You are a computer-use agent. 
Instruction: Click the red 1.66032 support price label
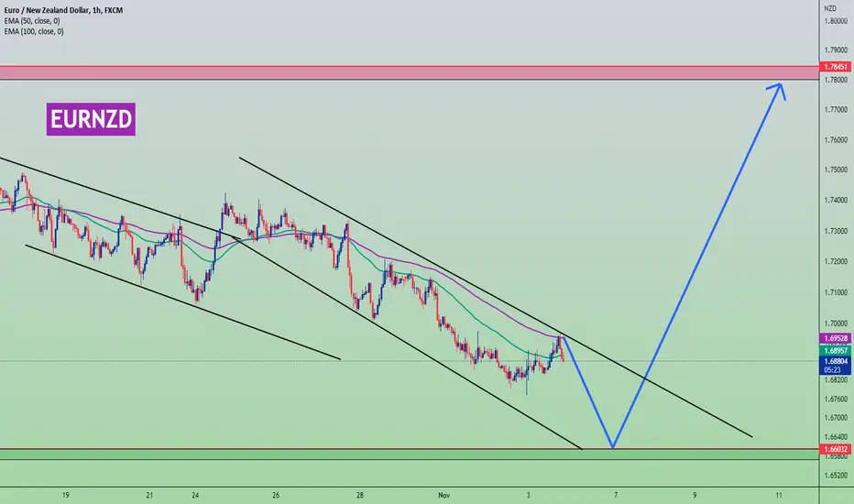point(836,450)
